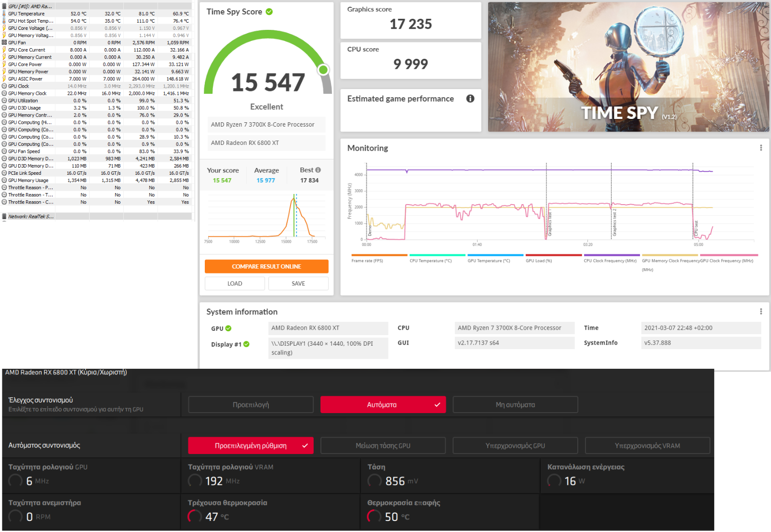Click the Graphics score card showing 17 235
Image resolution: width=771 pixels, height=532 pixels.
point(411,21)
